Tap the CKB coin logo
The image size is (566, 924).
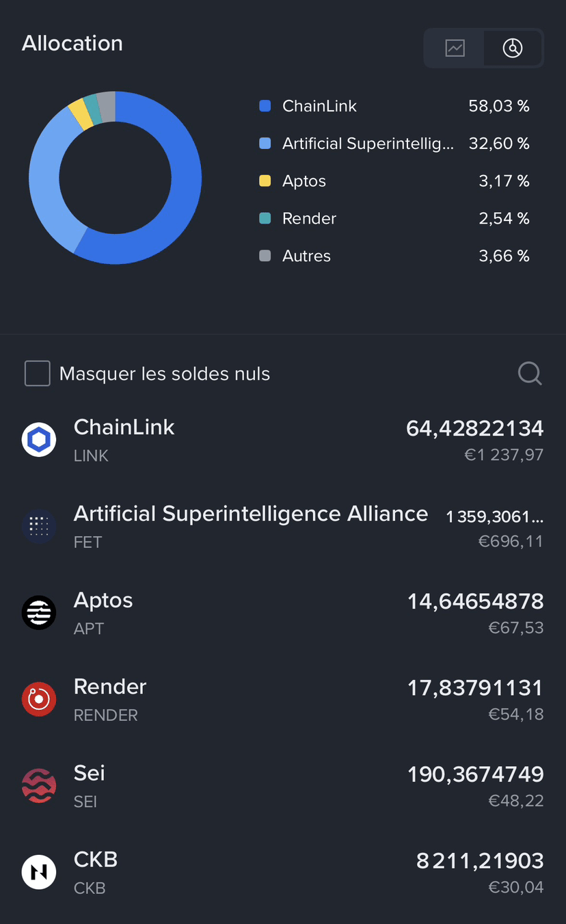pyautogui.click(x=39, y=871)
